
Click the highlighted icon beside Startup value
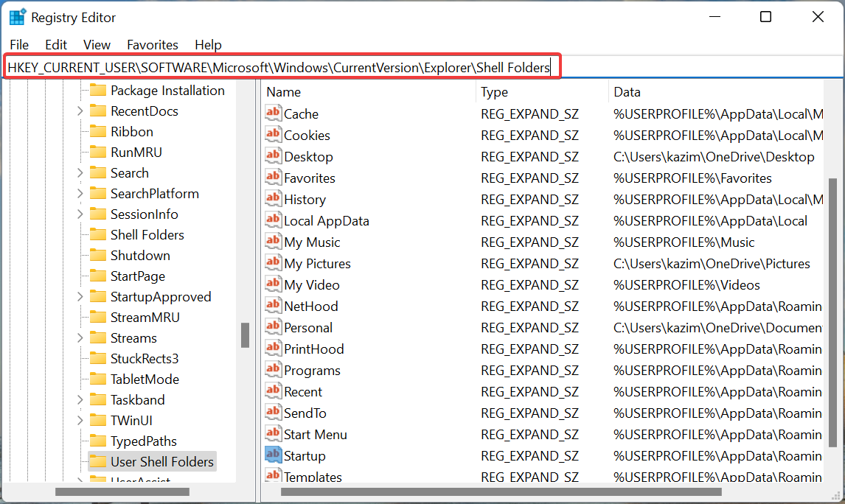274,455
